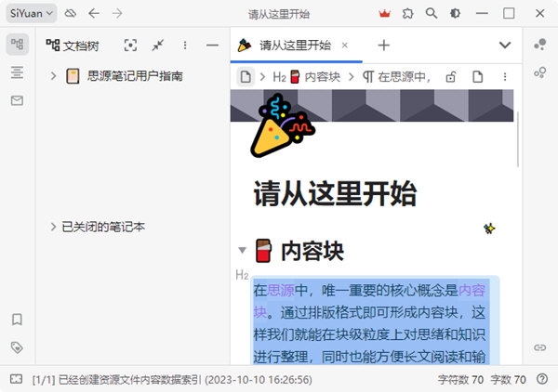
Task: Click 字符数 70 in status bar
Action: [x=460, y=380]
